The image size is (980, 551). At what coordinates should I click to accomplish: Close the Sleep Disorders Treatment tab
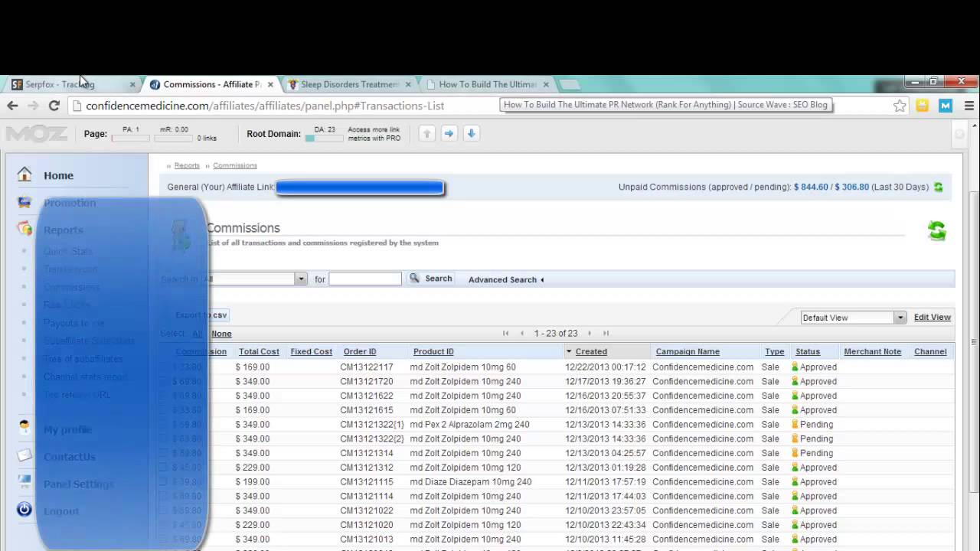pos(408,84)
